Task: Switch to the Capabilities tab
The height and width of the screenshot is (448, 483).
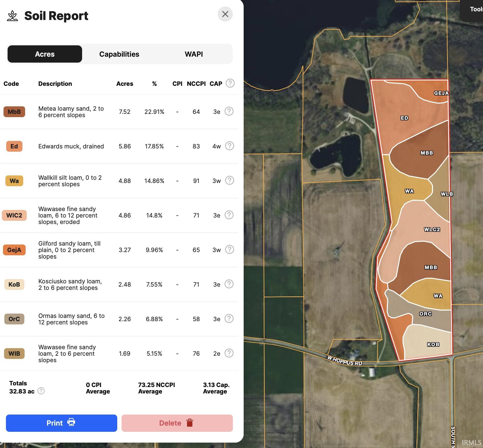Action: pos(119,54)
